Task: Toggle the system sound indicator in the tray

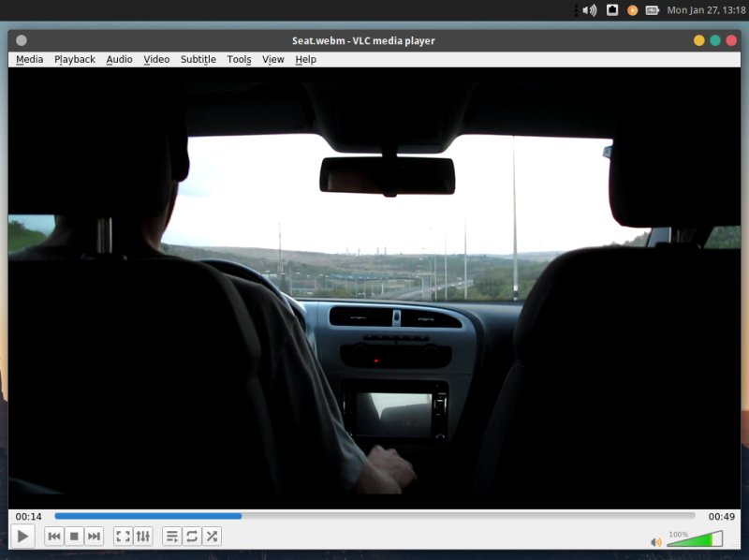Action: (589, 10)
